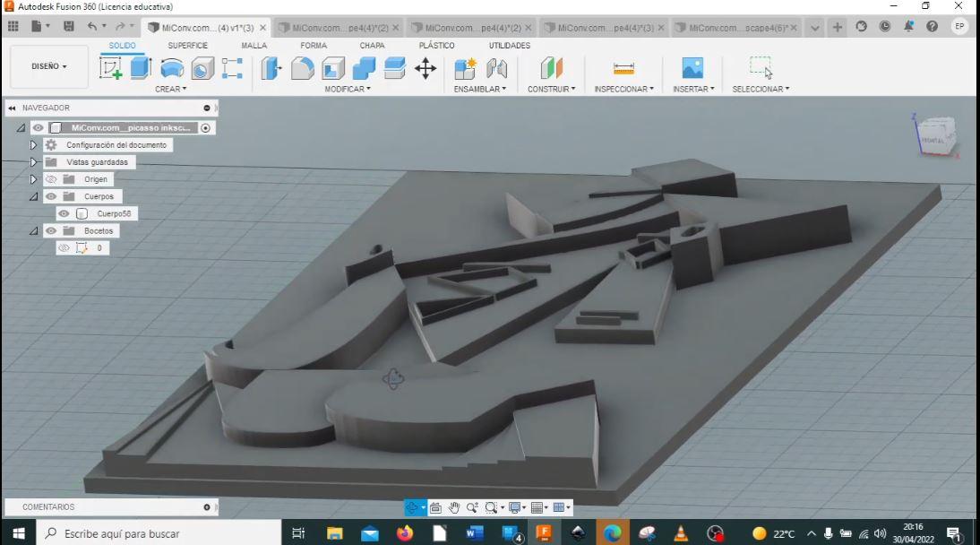Collapse the Cuerpos node
The height and width of the screenshot is (545, 980).
pos(34,196)
